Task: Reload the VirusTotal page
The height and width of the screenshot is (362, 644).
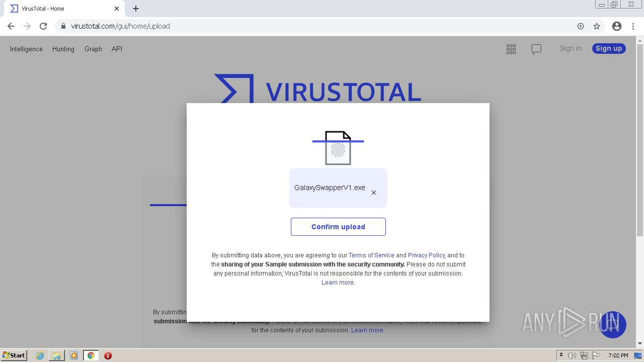Action: click(43, 26)
